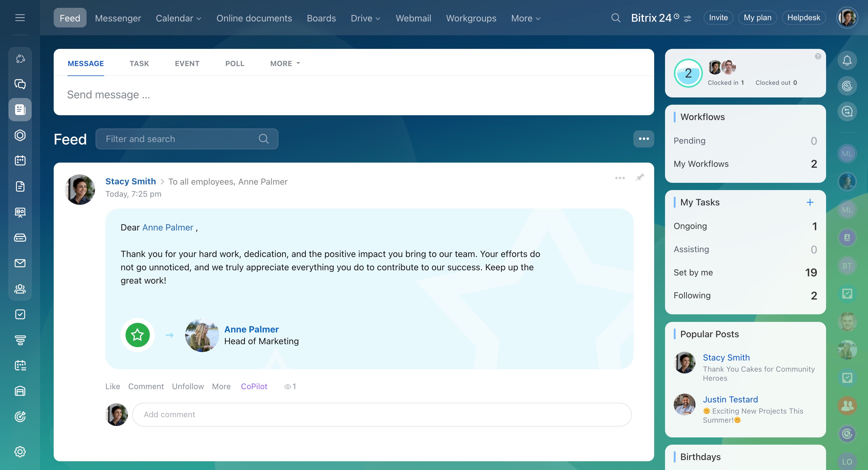Open the settings gear in left sidebar
The width and height of the screenshot is (868, 470).
pyautogui.click(x=20, y=452)
